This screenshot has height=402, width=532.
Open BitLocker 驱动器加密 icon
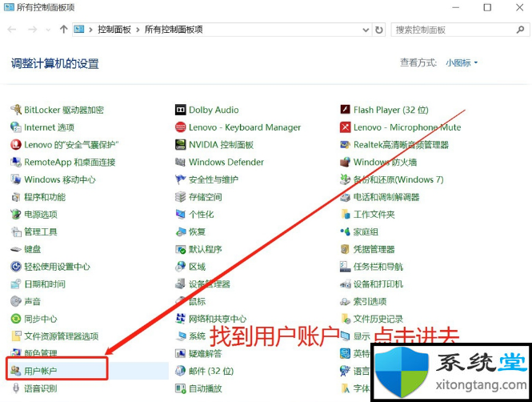(16, 110)
